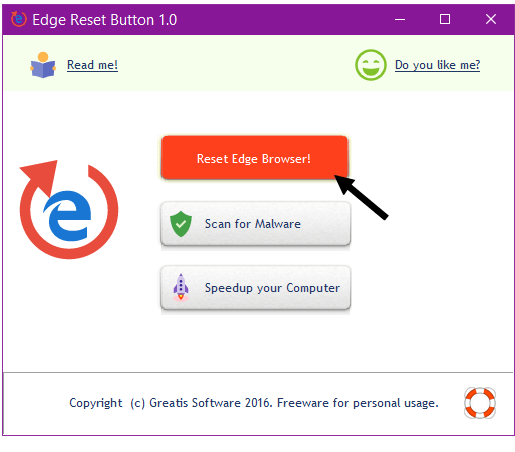Viewport: 515px width, 452px height.
Task: Click the purple rocket icon
Action: [181, 288]
